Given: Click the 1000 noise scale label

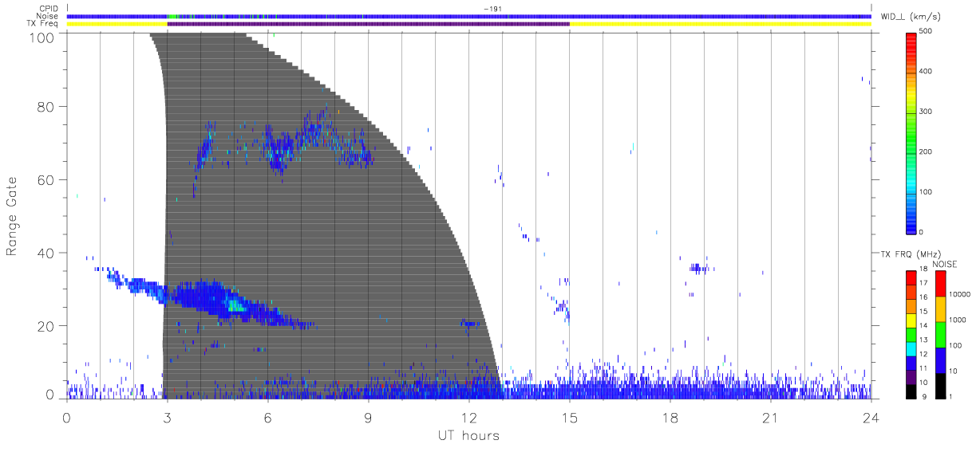Looking at the screenshot, I should coord(957,320).
